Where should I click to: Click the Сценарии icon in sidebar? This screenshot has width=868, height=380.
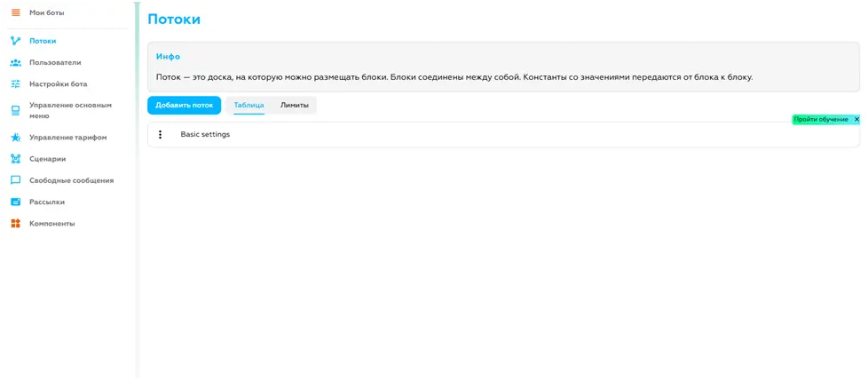[15, 159]
